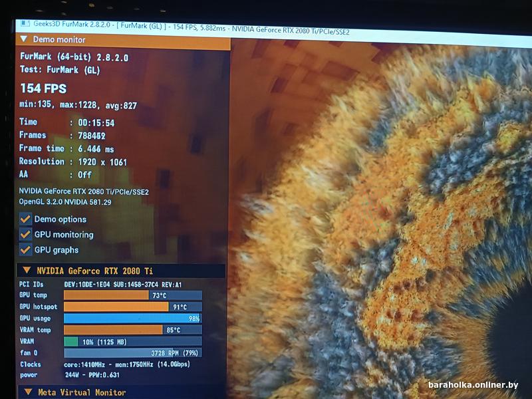Disable the GPU monitoring checkbox
Screen dimensions: 532x399
click(x=26, y=234)
